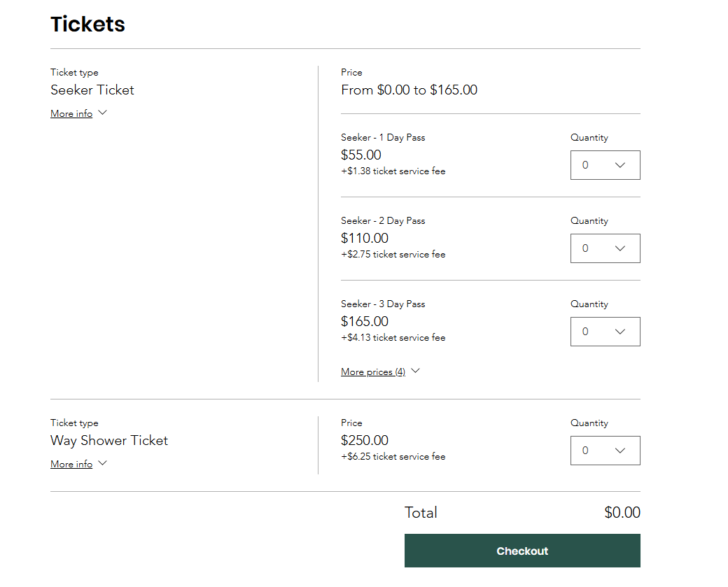
Task: Select the Seeker Ticket title text
Action: (92, 90)
